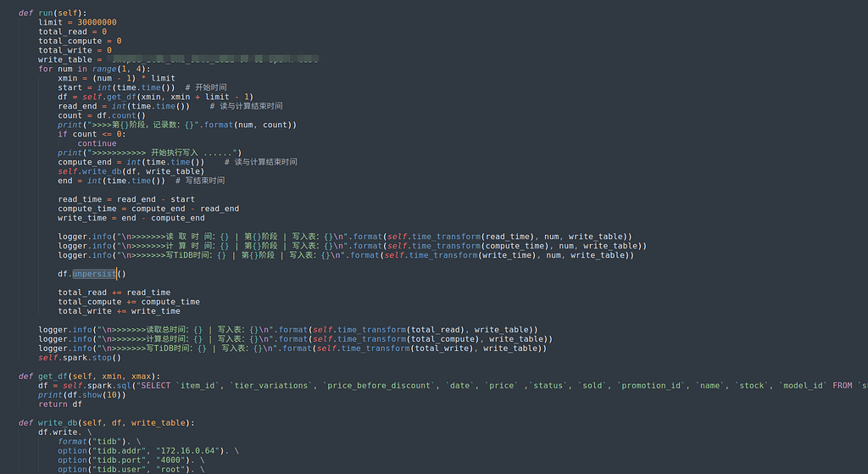Viewport: 868px width, 474px height.
Task: Click the 'read_time = read_end - start' line
Action: [x=126, y=199]
